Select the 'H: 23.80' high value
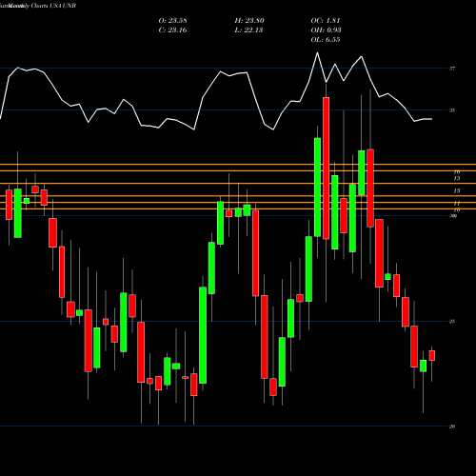 pos(249,21)
